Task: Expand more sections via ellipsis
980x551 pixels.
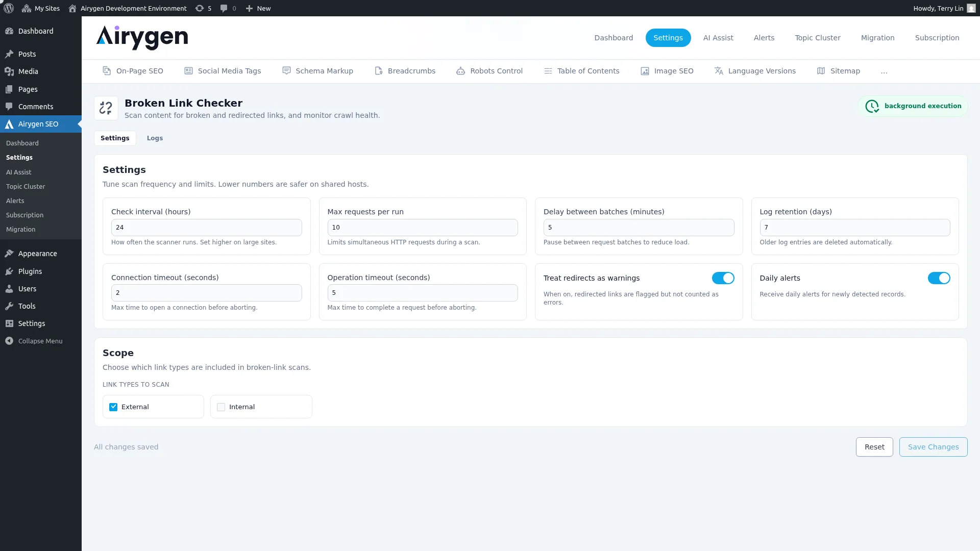Action: click(x=884, y=71)
